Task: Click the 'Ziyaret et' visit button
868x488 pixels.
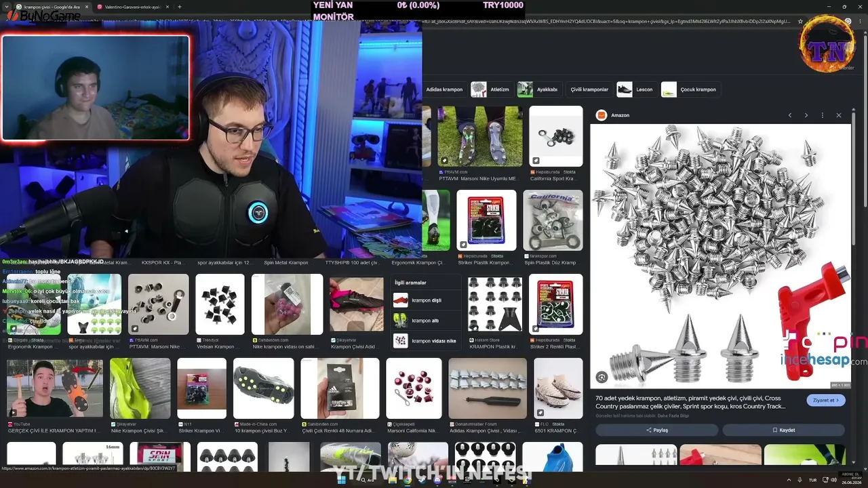Action: tap(826, 401)
